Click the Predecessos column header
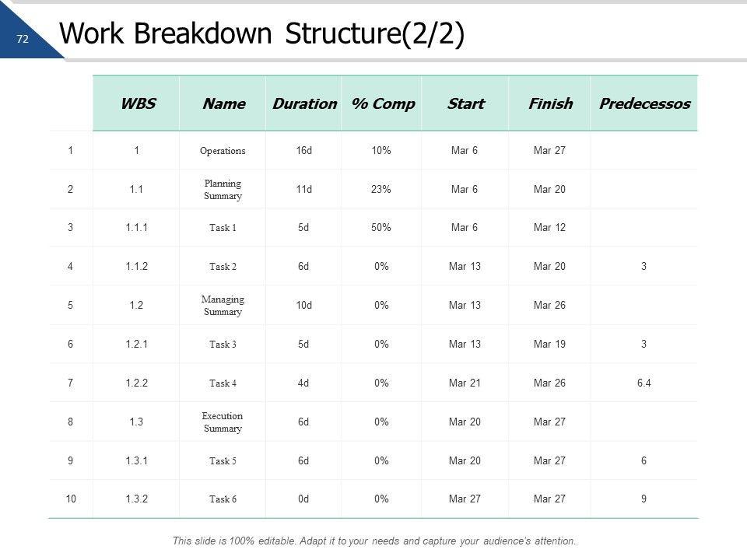747x560 pixels. (x=644, y=103)
